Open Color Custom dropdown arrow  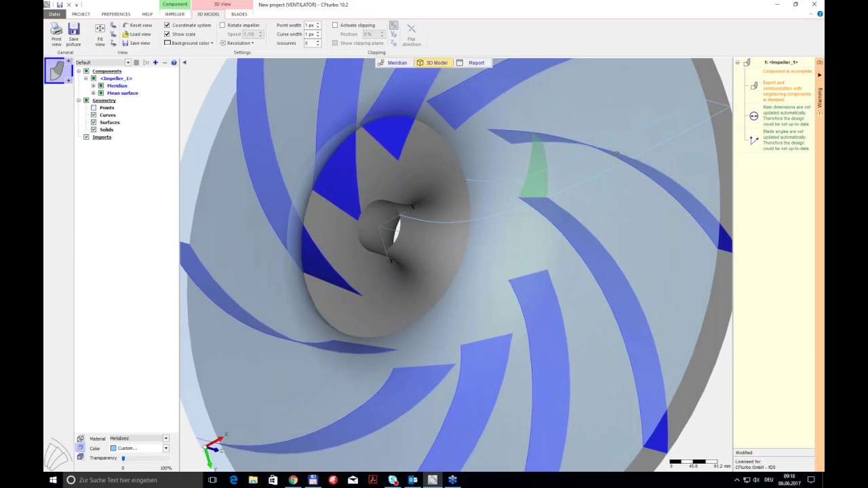coord(165,448)
